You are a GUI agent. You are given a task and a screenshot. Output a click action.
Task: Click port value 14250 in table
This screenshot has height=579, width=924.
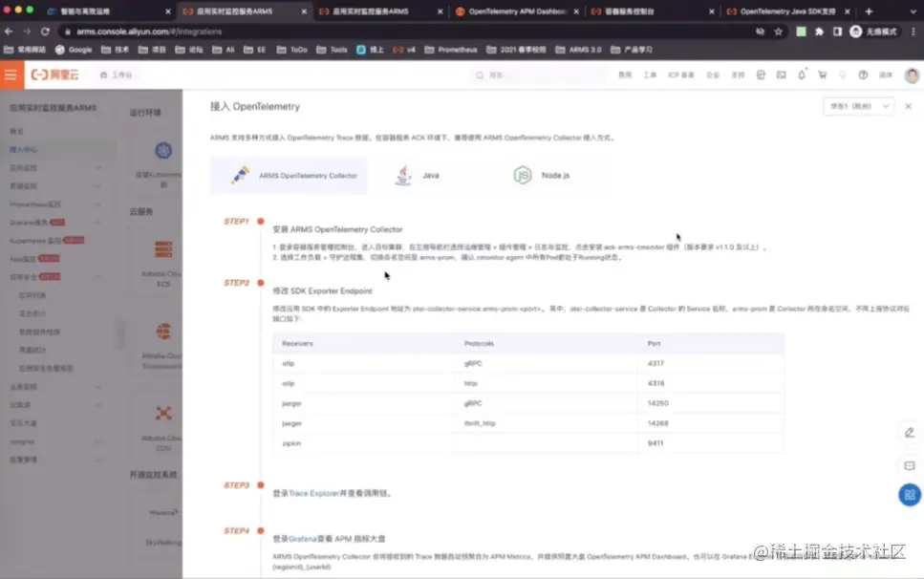click(x=657, y=403)
